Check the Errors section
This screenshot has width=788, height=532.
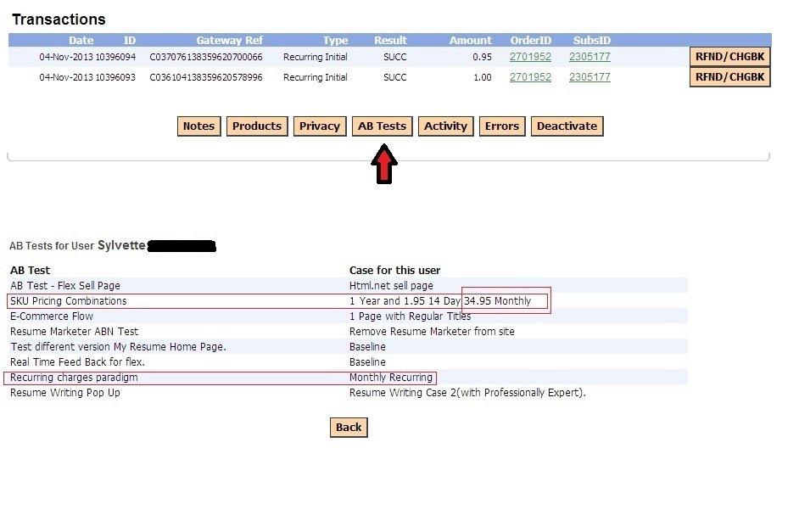501,126
